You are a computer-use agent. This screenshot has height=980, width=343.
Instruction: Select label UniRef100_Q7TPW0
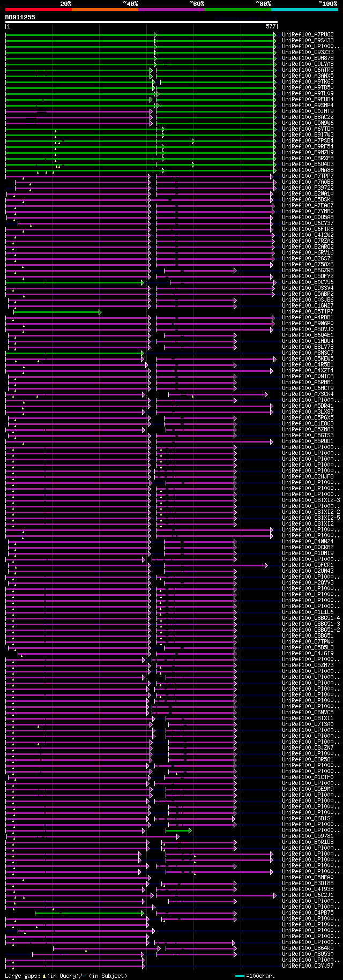coord(308,642)
